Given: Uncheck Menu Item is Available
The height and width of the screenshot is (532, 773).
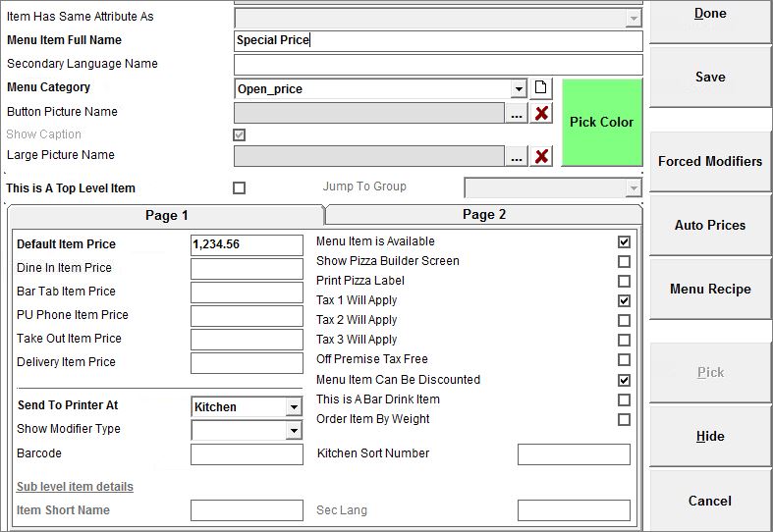Looking at the screenshot, I should (624, 241).
